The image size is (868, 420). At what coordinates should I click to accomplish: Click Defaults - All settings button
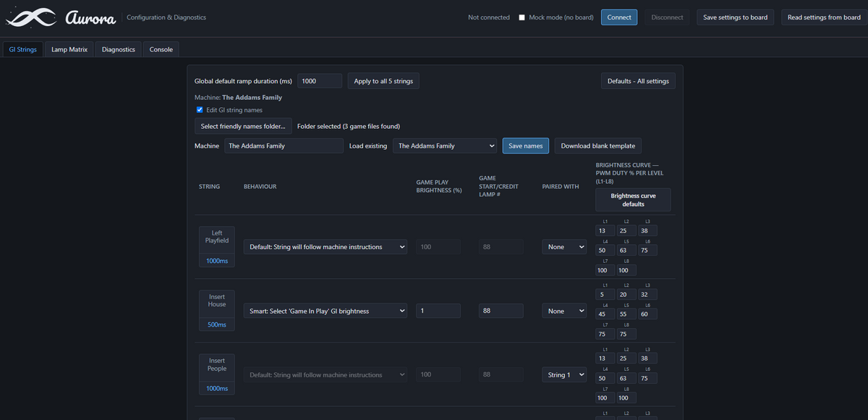tap(638, 81)
